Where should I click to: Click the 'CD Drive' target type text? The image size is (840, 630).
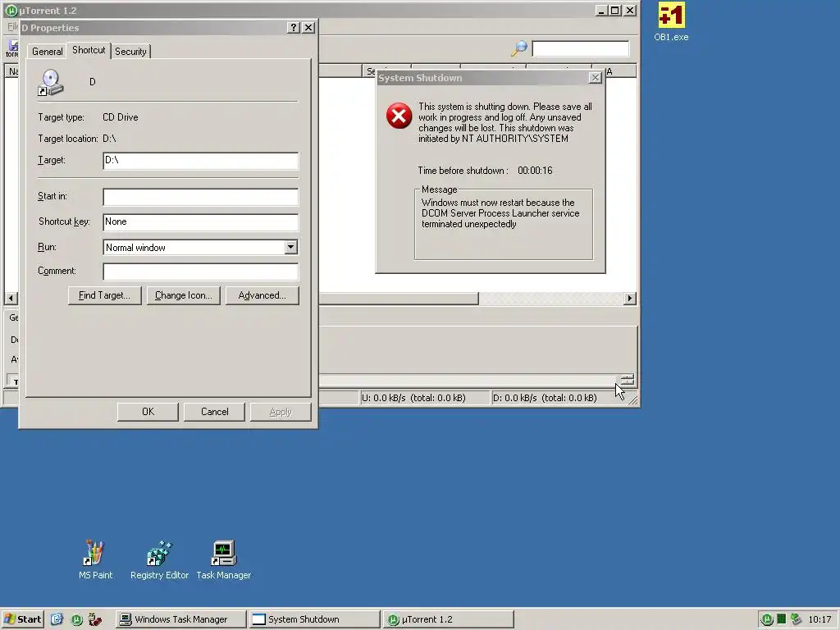coord(120,116)
